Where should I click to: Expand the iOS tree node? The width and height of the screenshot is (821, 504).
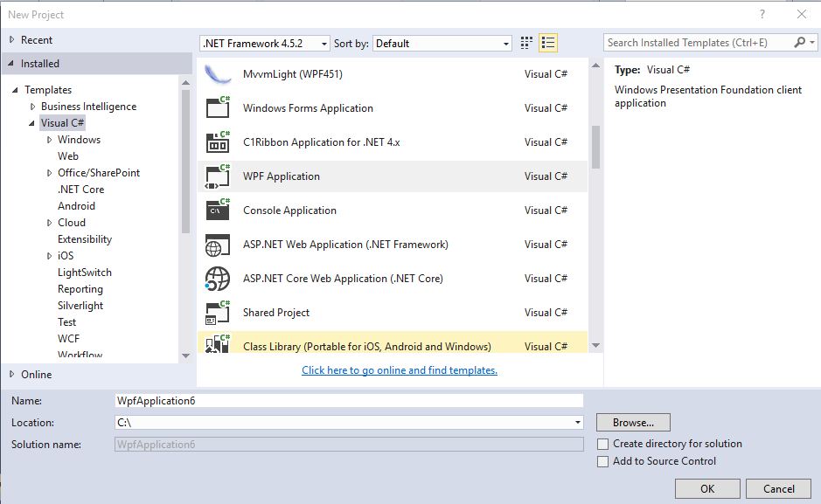[49, 256]
